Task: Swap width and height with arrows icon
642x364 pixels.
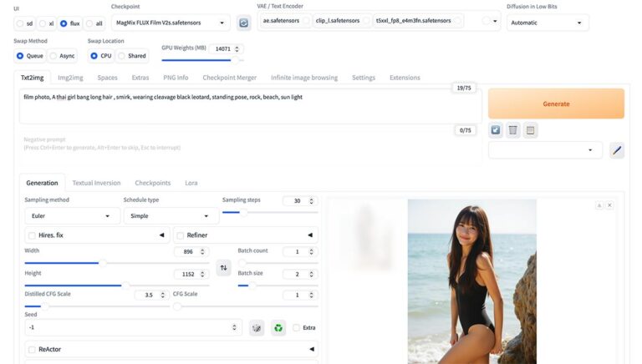Action: (223, 267)
